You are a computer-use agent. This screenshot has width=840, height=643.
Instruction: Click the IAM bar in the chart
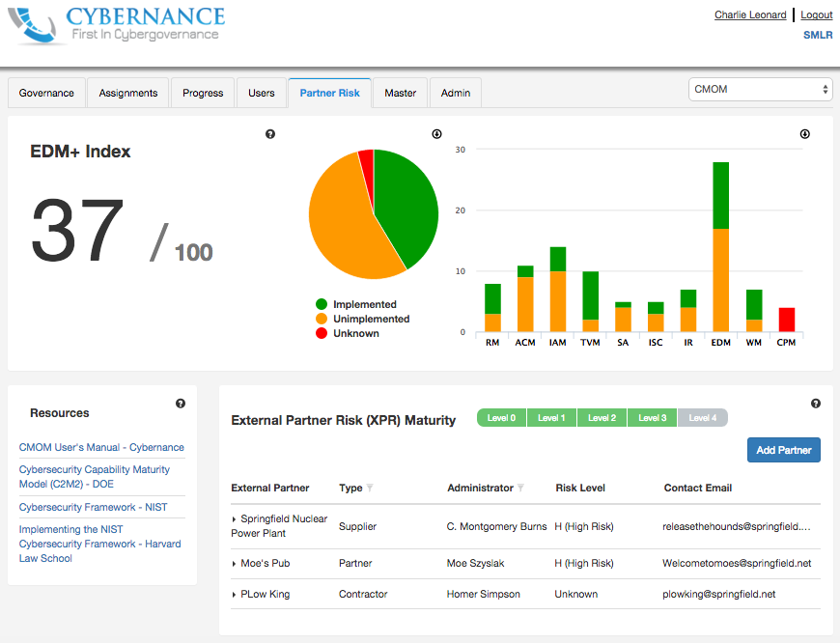click(558, 290)
